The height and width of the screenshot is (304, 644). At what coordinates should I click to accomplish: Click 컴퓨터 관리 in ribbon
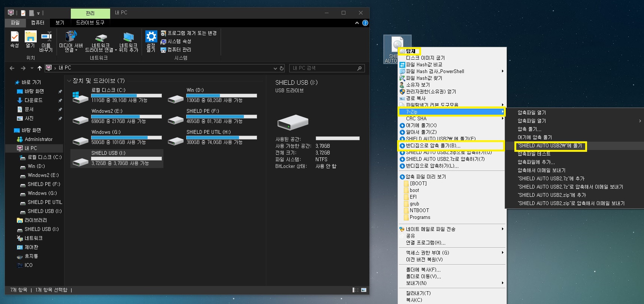tap(176, 50)
